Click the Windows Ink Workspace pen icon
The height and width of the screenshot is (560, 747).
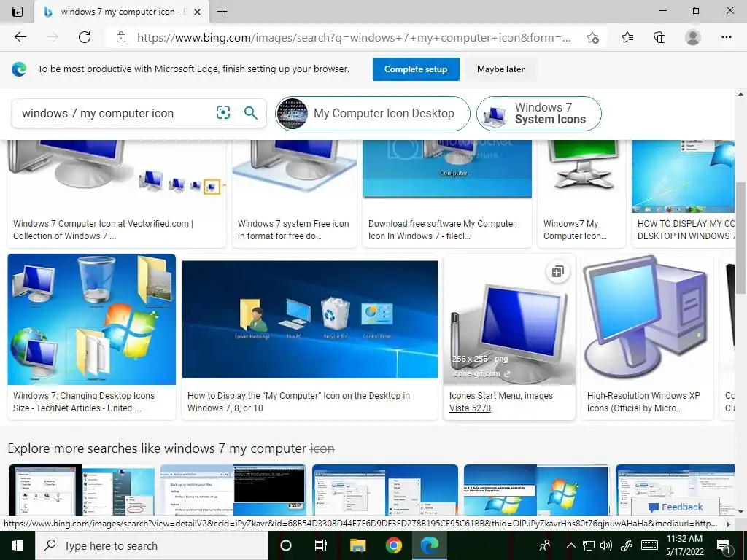point(627,545)
